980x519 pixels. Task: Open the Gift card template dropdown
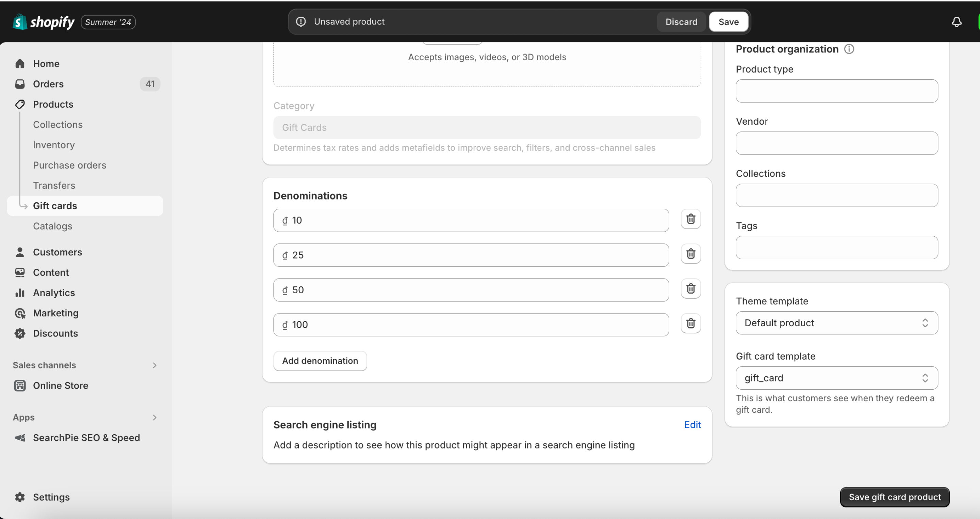point(837,378)
